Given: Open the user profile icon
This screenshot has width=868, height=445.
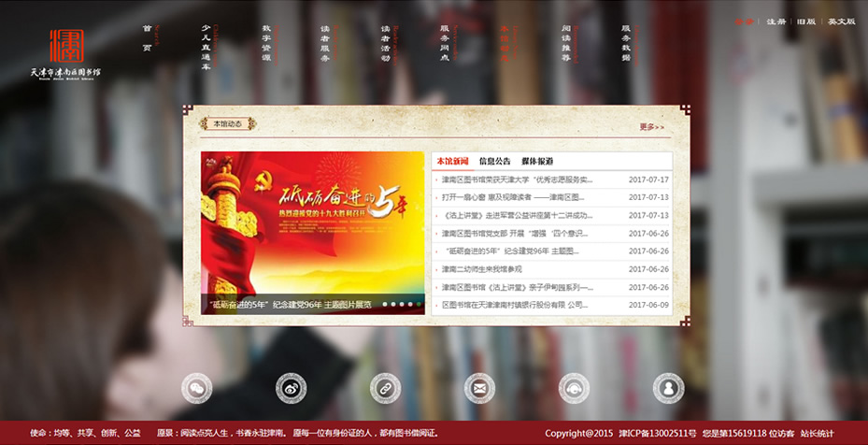Looking at the screenshot, I should 668,387.
